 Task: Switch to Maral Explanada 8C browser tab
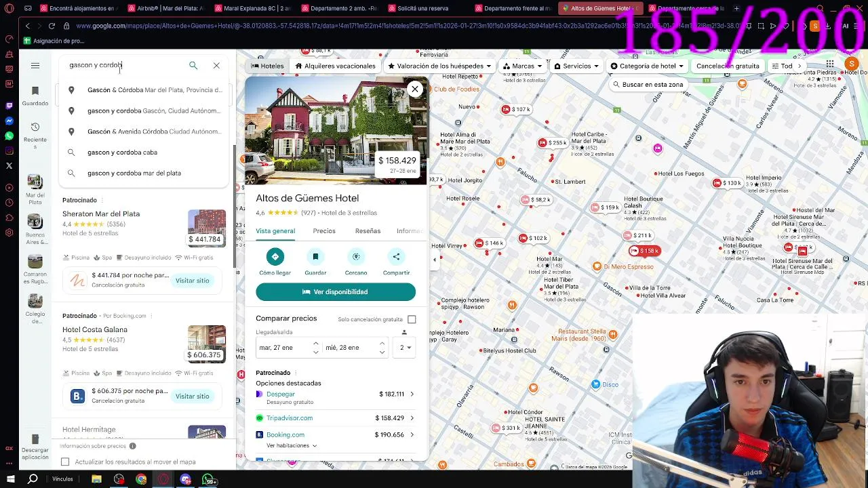(x=253, y=9)
